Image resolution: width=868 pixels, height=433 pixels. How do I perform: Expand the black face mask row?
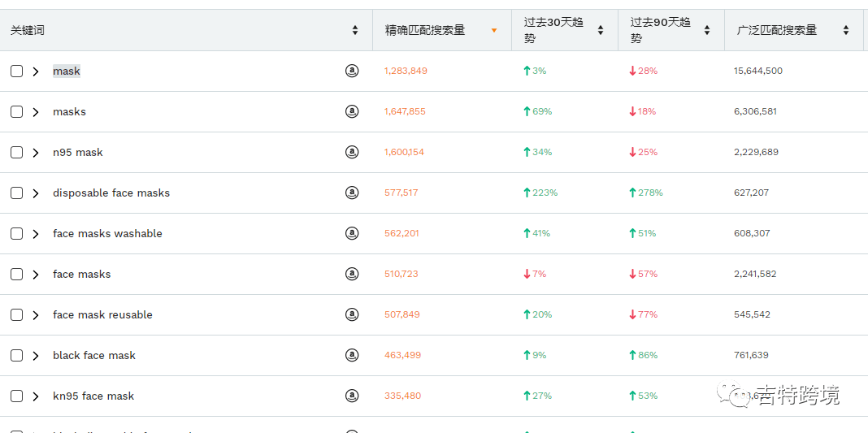36,356
